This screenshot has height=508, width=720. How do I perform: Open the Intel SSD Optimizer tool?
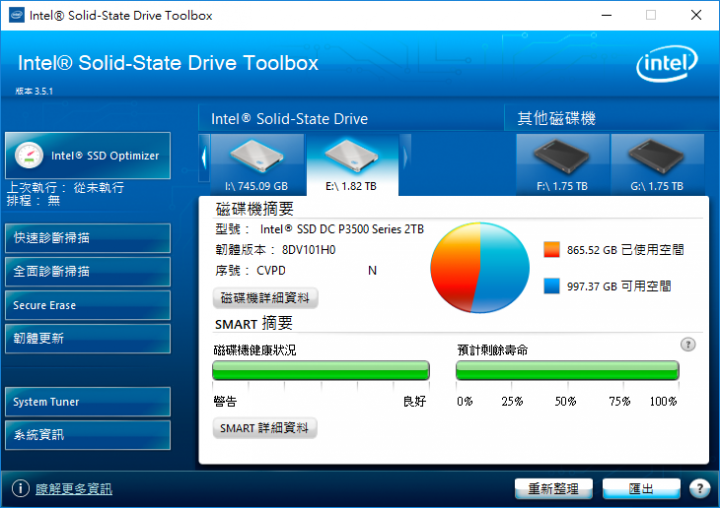pyautogui.click(x=88, y=156)
